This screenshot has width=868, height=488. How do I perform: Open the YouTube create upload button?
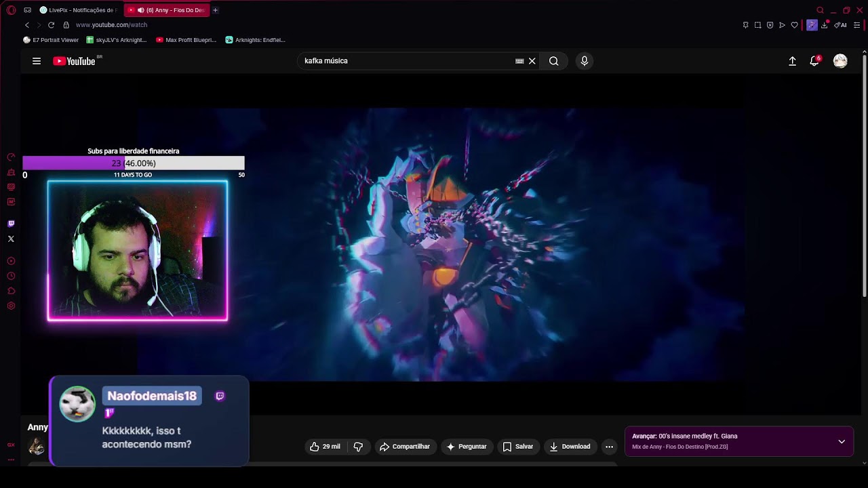coord(792,61)
